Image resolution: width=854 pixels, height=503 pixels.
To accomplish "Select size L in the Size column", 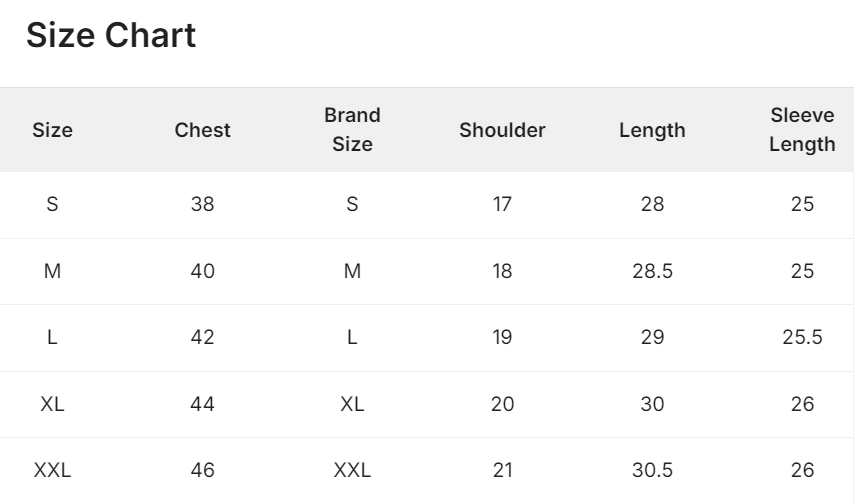I will tap(52, 338).
